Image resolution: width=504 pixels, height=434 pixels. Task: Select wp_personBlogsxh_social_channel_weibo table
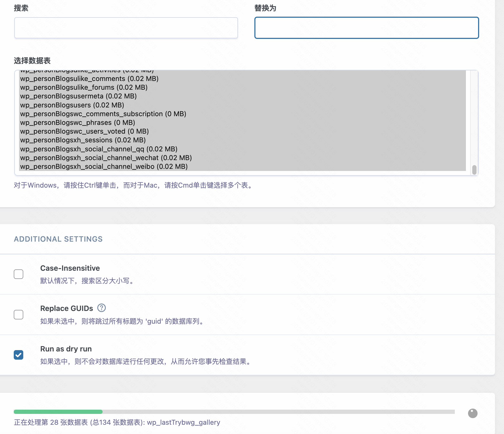[x=104, y=166]
